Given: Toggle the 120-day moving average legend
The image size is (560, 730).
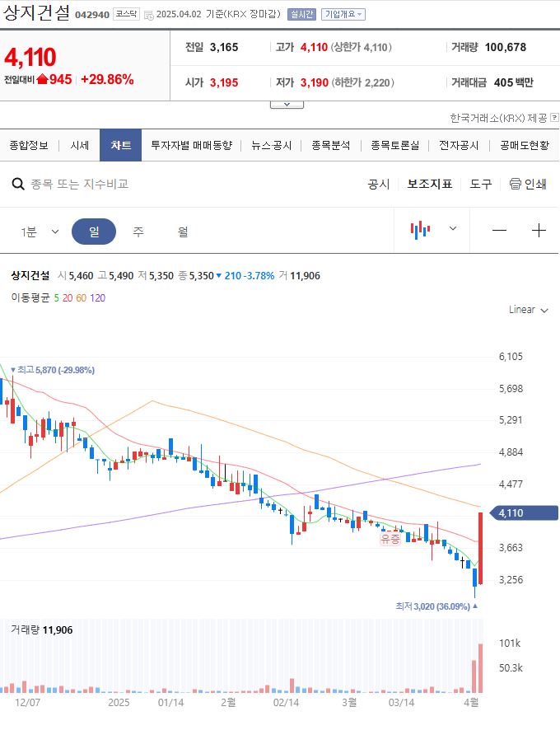Looking at the screenshot, I should click(x=97, y=298).
